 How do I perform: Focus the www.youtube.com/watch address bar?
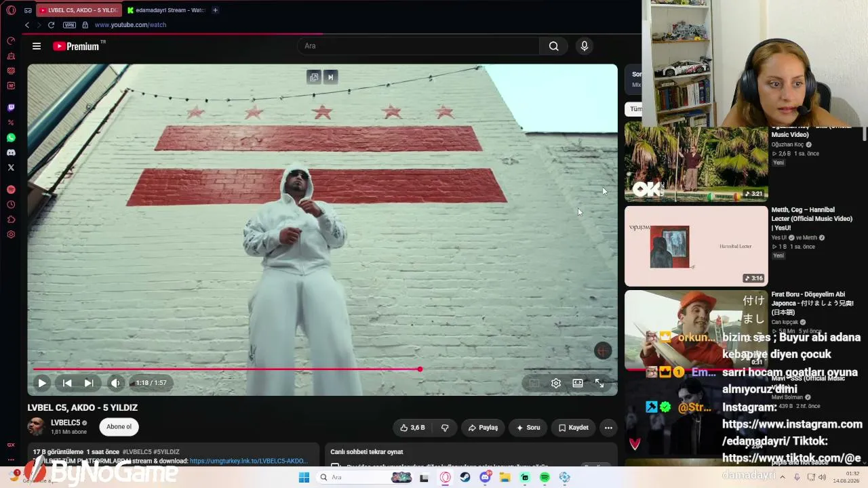[130, 25]
